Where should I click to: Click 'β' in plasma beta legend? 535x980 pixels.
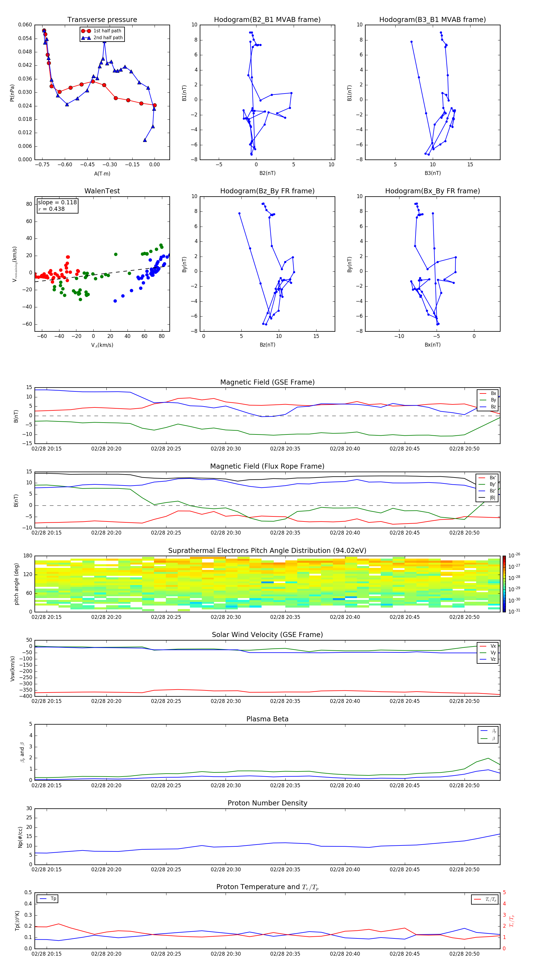(489, 739)
